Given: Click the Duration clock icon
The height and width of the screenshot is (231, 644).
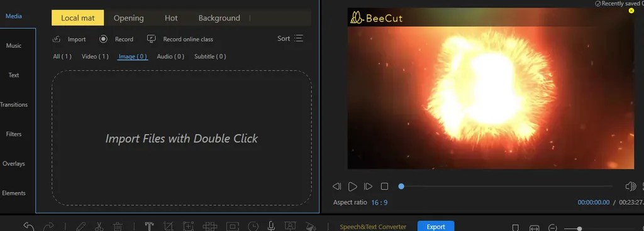Looking at the screenshot, I should click(253, 227).
